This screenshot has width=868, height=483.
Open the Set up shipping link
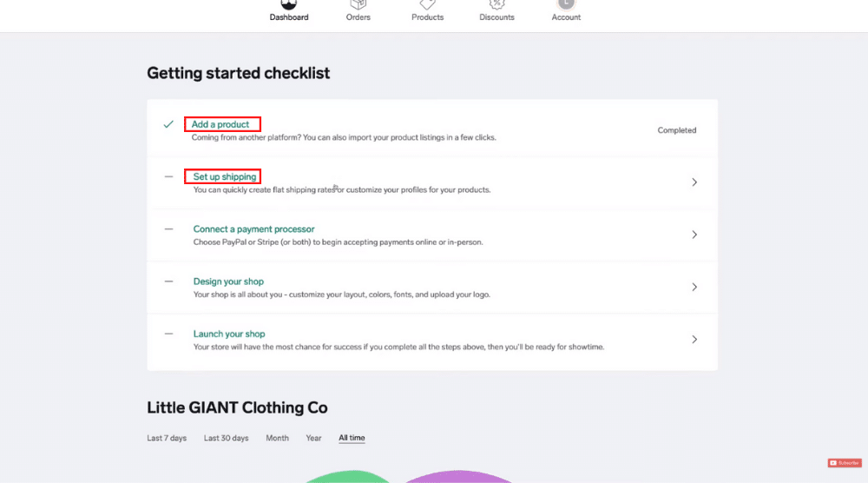[x=225, y=176]
